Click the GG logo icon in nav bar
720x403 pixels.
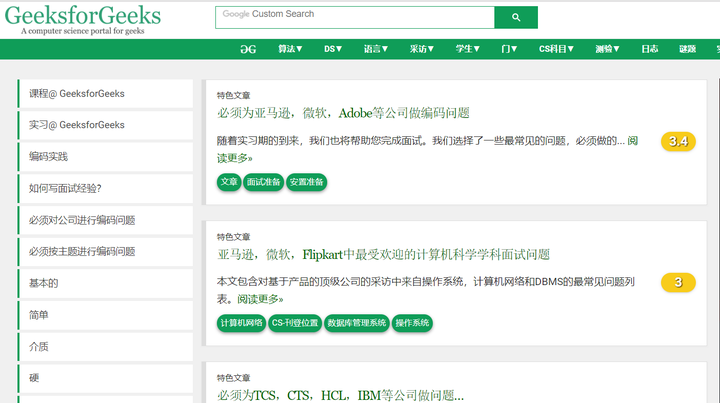pos(248,49)
